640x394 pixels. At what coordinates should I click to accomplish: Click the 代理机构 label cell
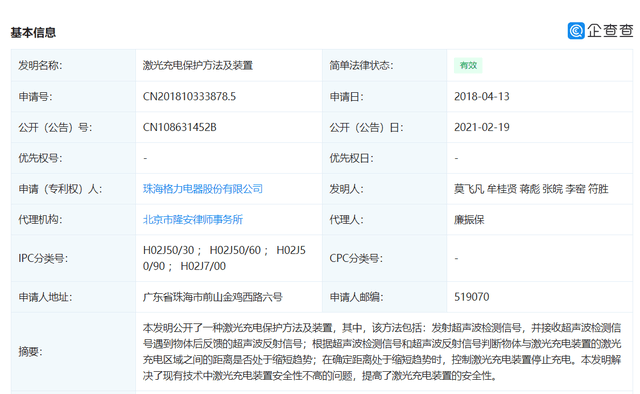[73, 220]
